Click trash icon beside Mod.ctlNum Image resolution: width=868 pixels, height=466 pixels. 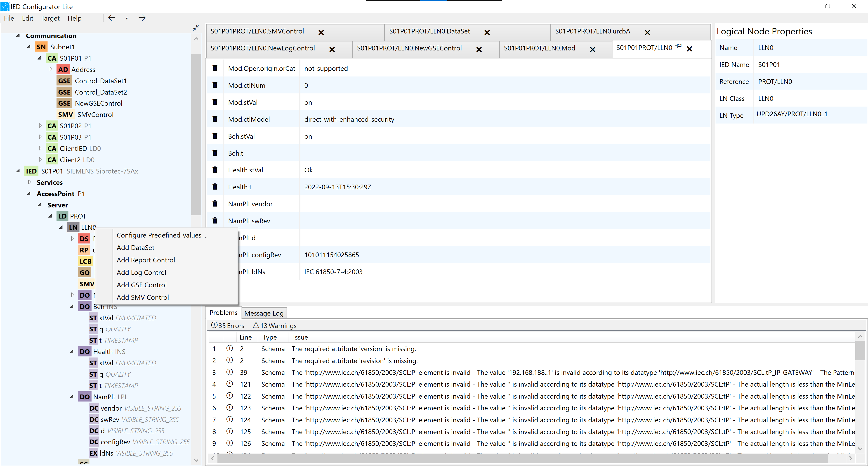[215, 85]
